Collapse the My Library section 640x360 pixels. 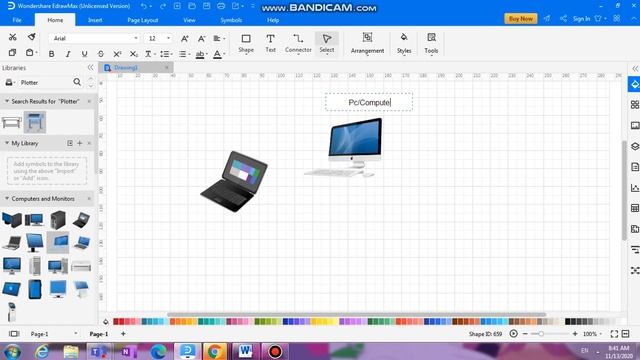pos(7,143)
